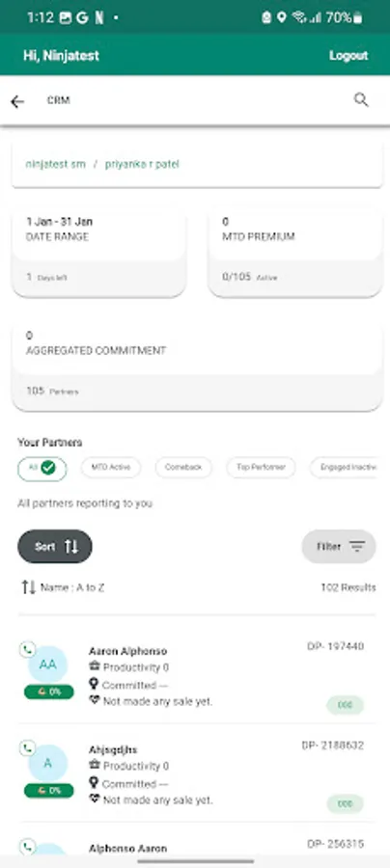Select the Engaged Inactive chip
This screenshot has height=868, width=390.
pos(344,468)
